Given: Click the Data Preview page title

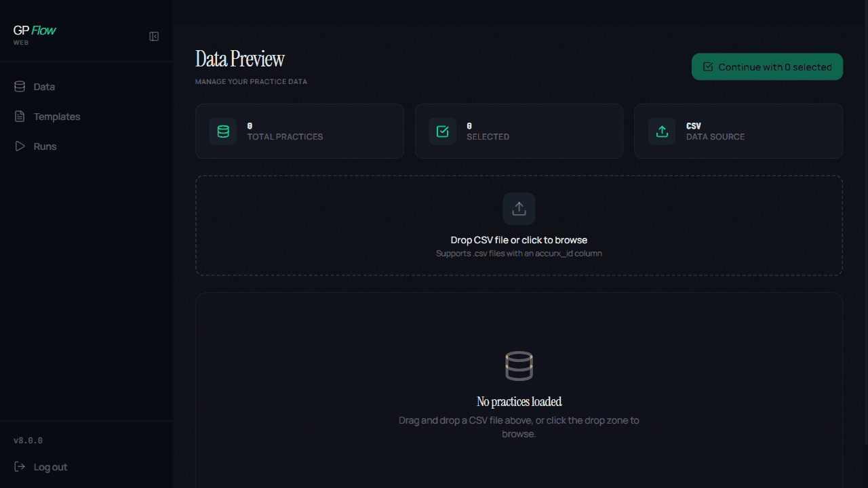Looking at the screenshot, I should pos(239,59).
